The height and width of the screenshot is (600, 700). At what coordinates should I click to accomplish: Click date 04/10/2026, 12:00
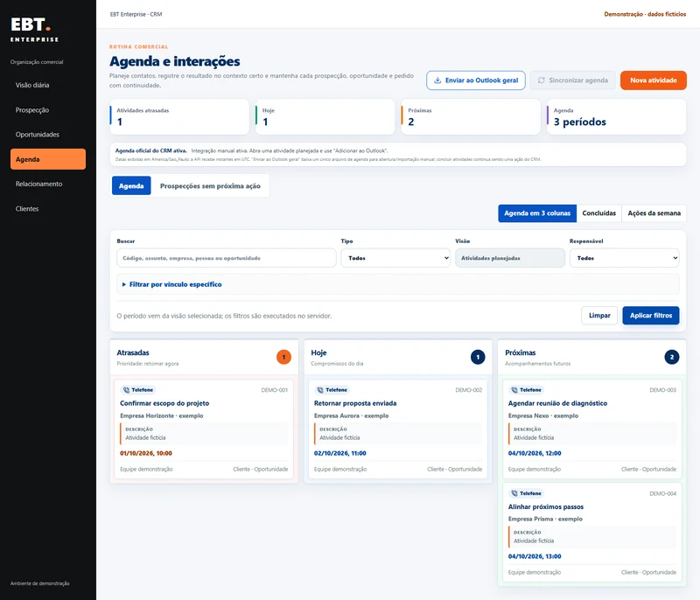pyautogui.click(x=535, y=453)
